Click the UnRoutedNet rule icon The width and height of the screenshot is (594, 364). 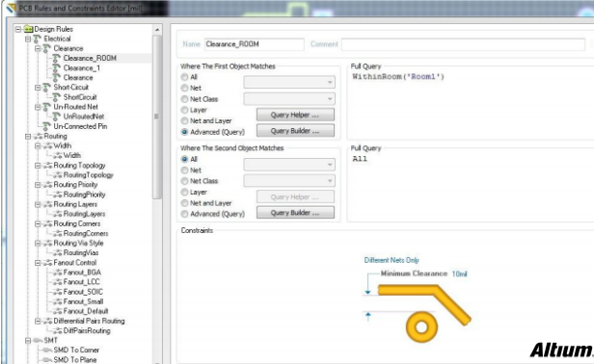point(57,117)
